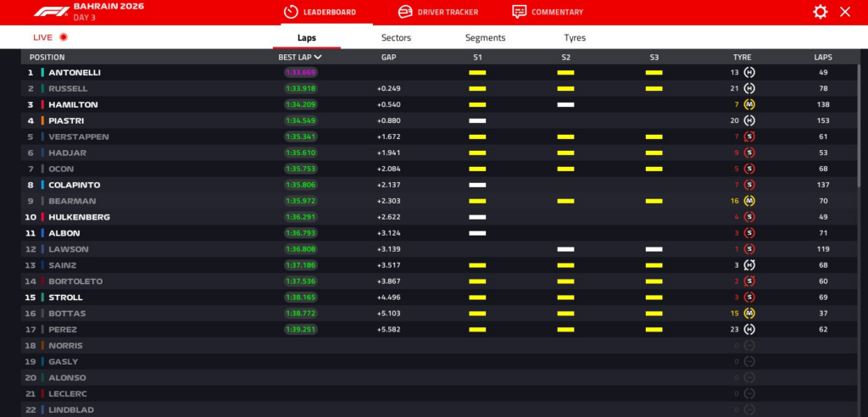
Task: Click Hulkenberg's soft tyre icon
Action: pyautogui.click(x=749, y=217)
